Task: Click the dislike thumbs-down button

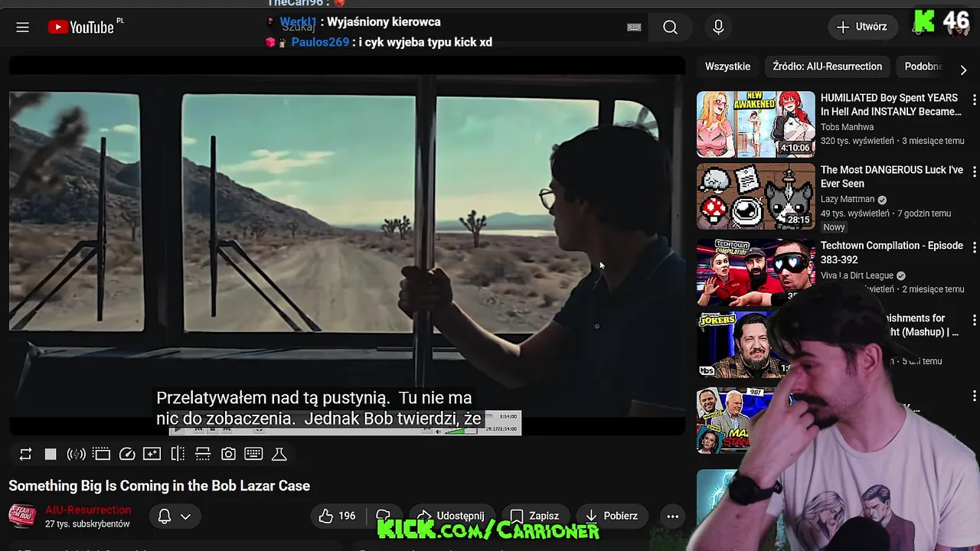Action: coord(384,516)
